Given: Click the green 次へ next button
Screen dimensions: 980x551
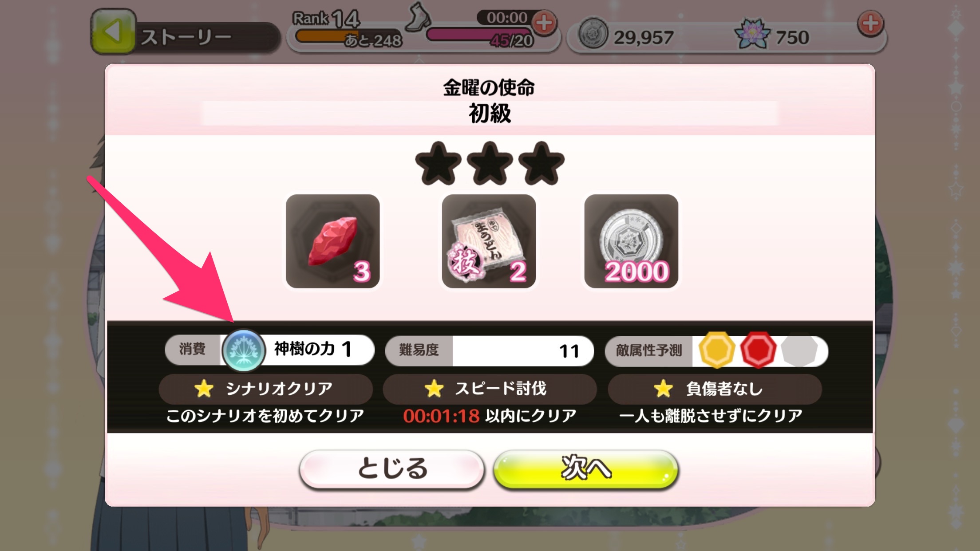Looking at the screenshot, I should point(586,469).
